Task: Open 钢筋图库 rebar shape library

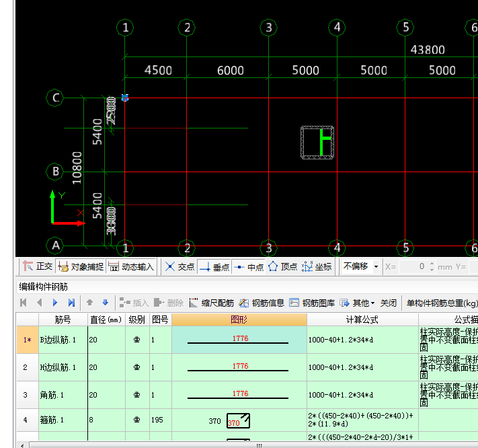Action: pyautogui.click(x=312, y=303)
